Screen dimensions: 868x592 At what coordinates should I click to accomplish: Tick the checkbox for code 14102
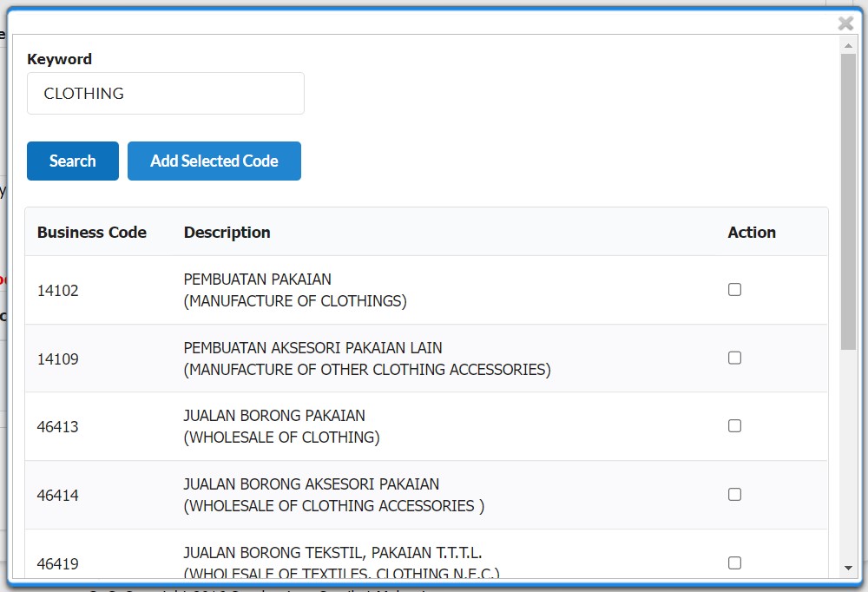click(734, 290)
